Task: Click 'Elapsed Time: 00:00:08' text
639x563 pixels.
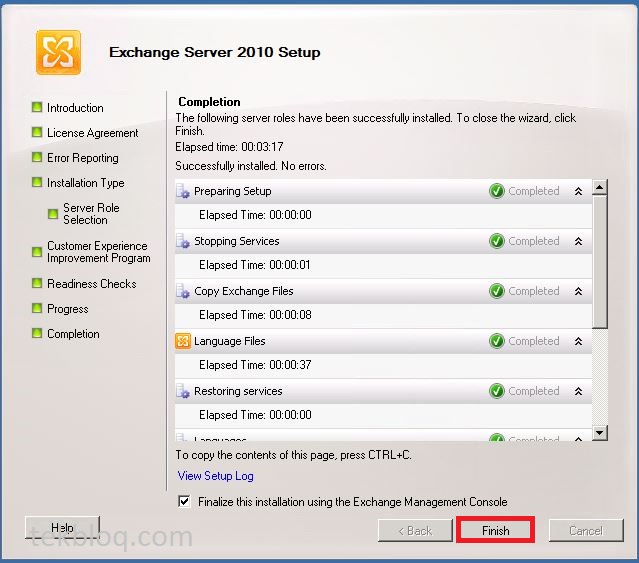Action: (255, 315)
